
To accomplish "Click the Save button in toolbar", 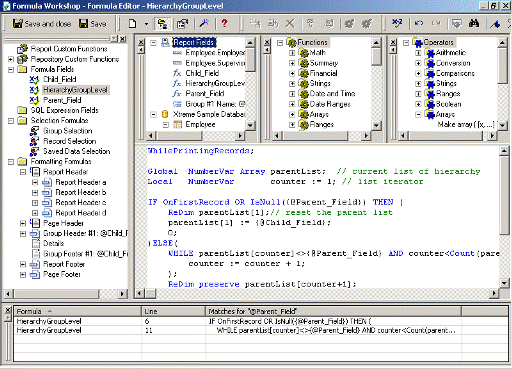I will pos(93,24).
